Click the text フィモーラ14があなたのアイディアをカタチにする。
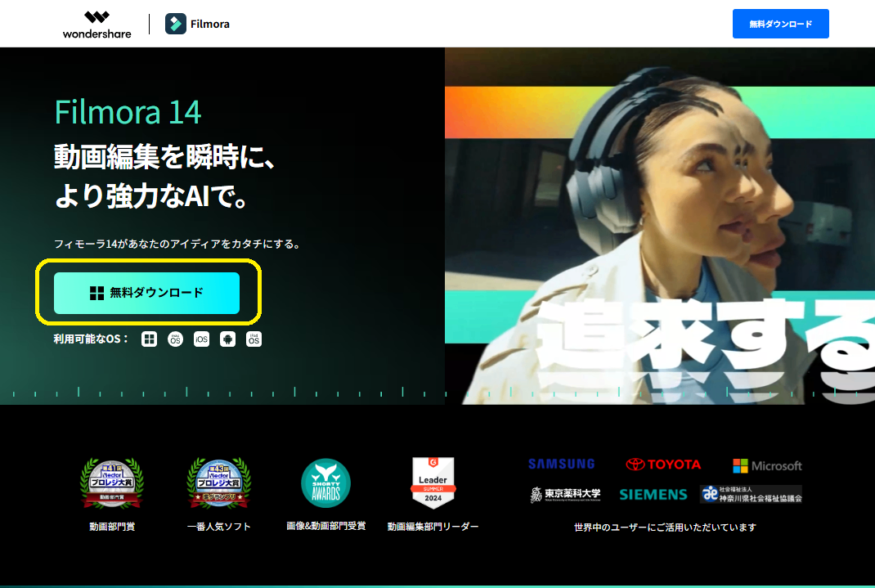The image size is (875, 588). [x=177, y=244]
